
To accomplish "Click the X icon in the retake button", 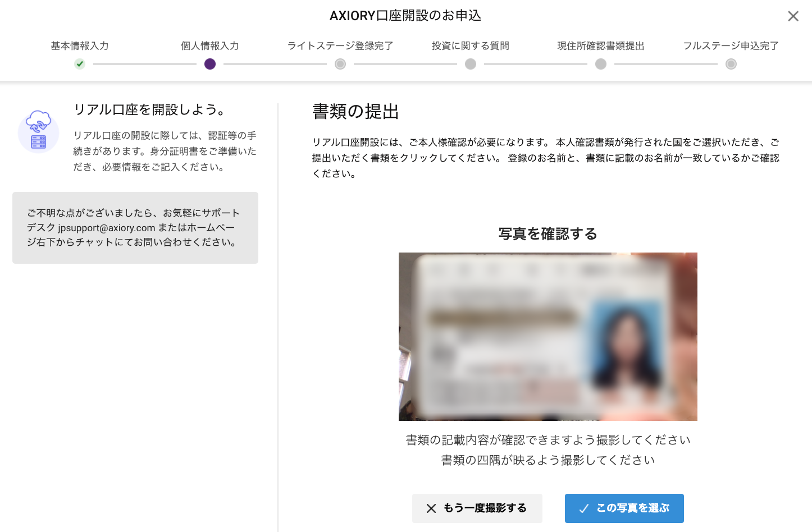I will tap(431, 508).
